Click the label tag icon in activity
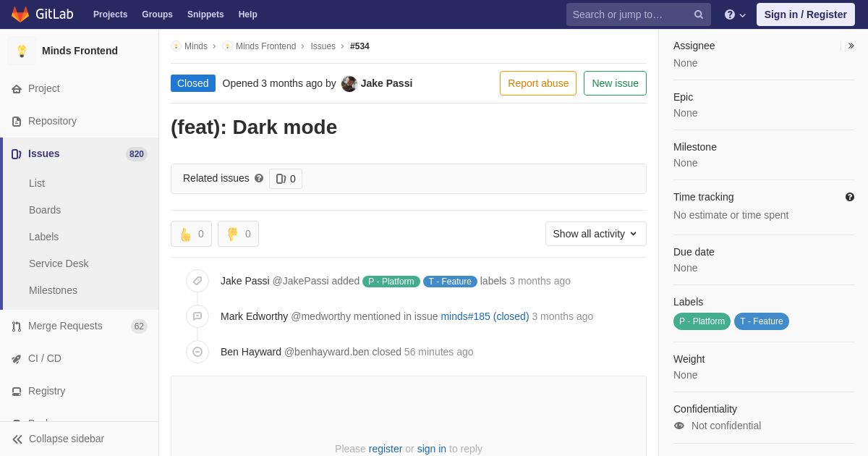 coord(197,281)
